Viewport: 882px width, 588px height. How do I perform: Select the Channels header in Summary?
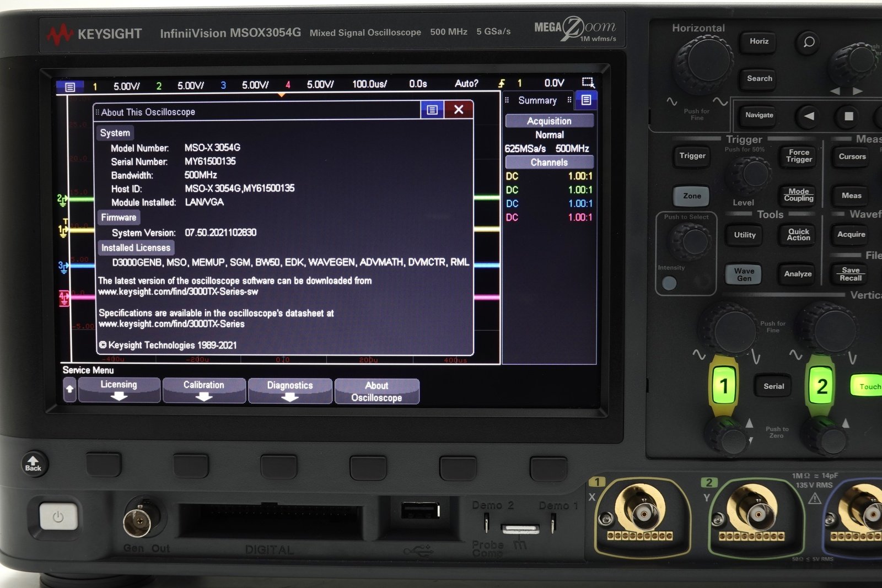tap(549, 162)
